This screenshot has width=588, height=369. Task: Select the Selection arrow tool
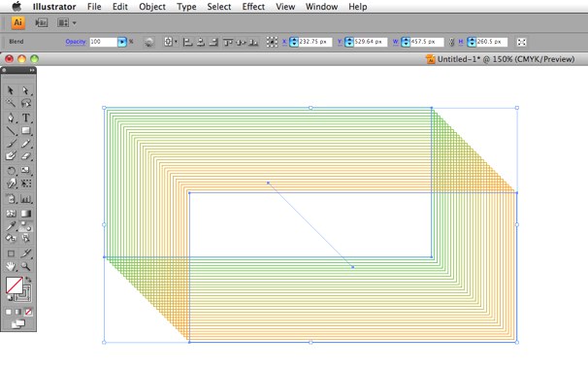[11, 90]
